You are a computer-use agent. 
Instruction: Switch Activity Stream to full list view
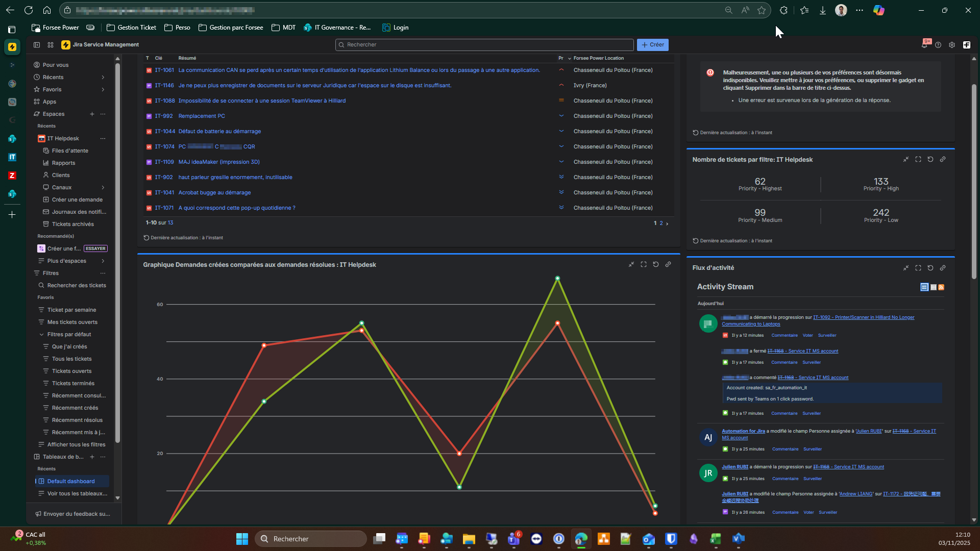point(924,287)
